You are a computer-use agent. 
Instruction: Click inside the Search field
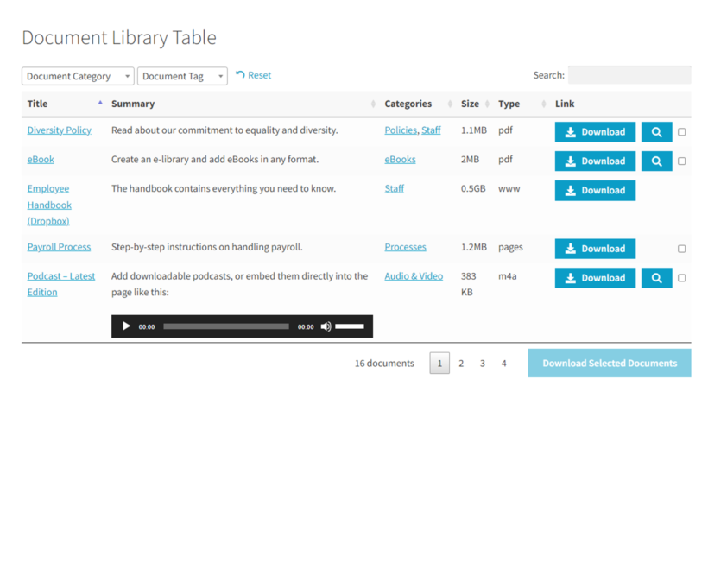pos(629,74)
